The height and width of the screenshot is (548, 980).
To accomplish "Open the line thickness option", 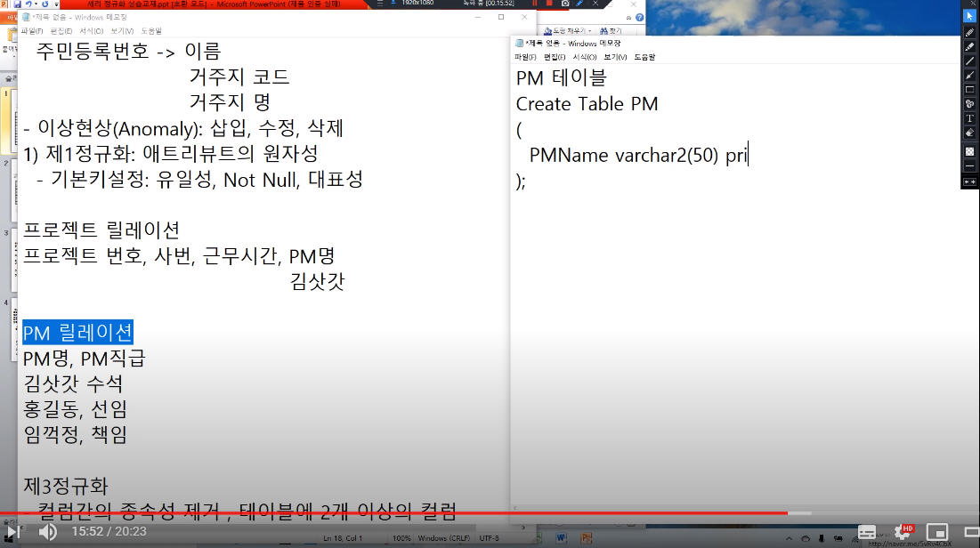I will 969,166.
